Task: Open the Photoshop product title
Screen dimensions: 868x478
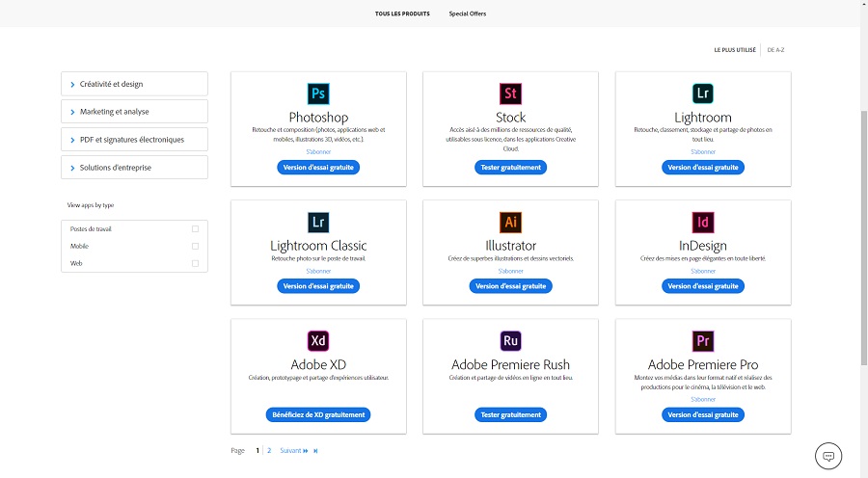Action: pyautogui.click(x=318, y=118)
